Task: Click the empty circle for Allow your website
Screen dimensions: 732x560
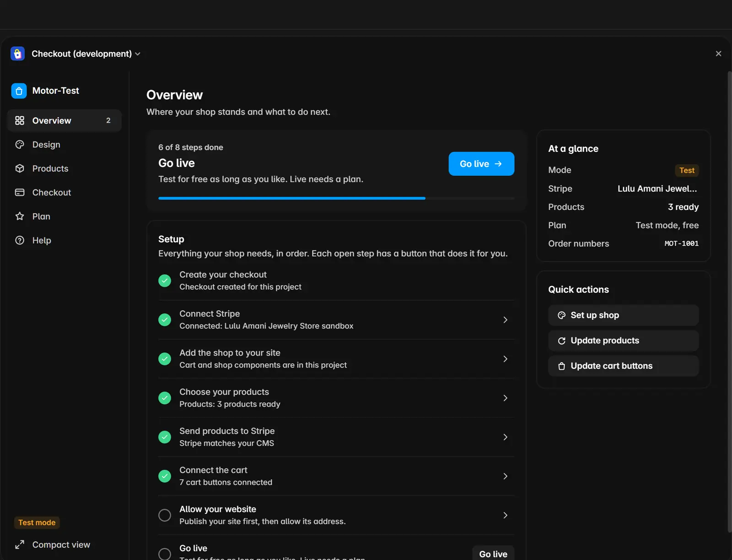Action: click(165, 515)
